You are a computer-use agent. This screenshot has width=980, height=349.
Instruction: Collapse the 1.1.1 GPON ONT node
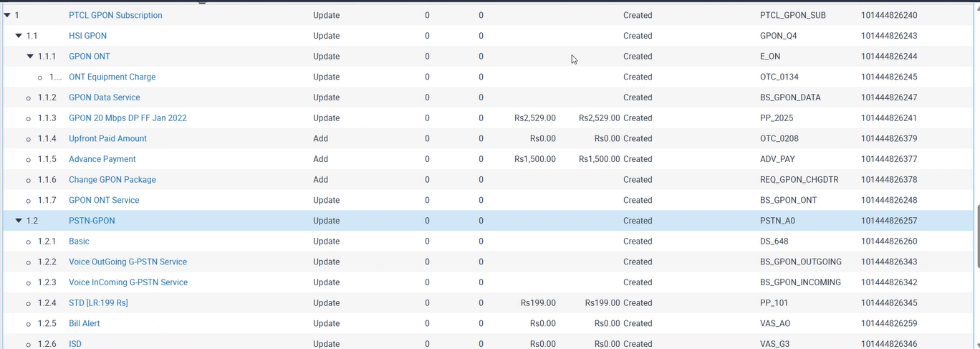pyautogui.click(x=30, y=57)
